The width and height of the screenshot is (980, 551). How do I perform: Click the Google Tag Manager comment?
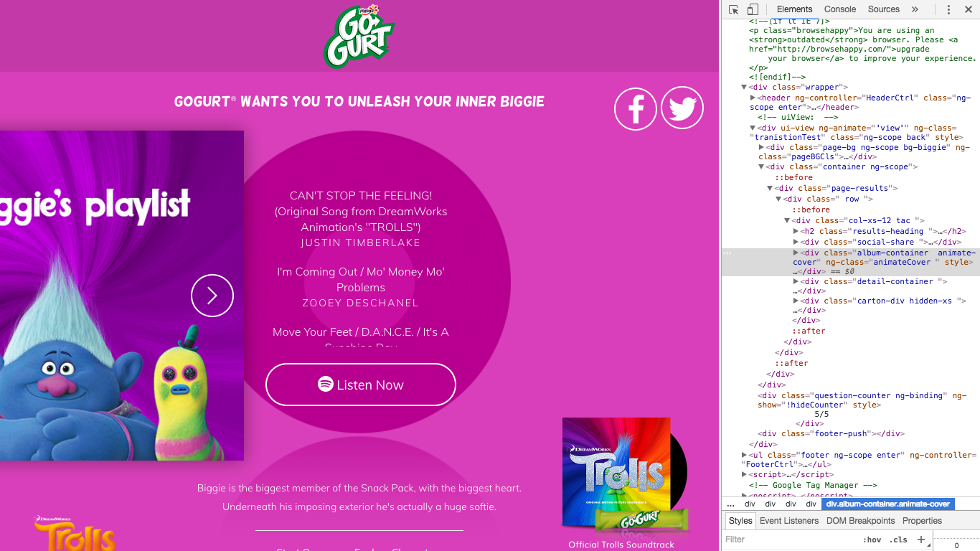coord(813,485)
